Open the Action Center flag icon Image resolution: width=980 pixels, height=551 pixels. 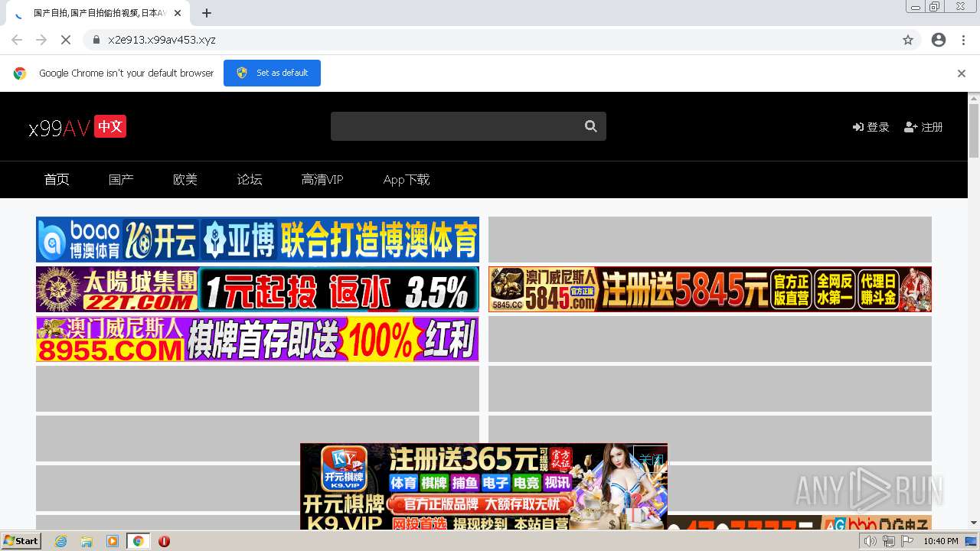[x=907, y=541]
